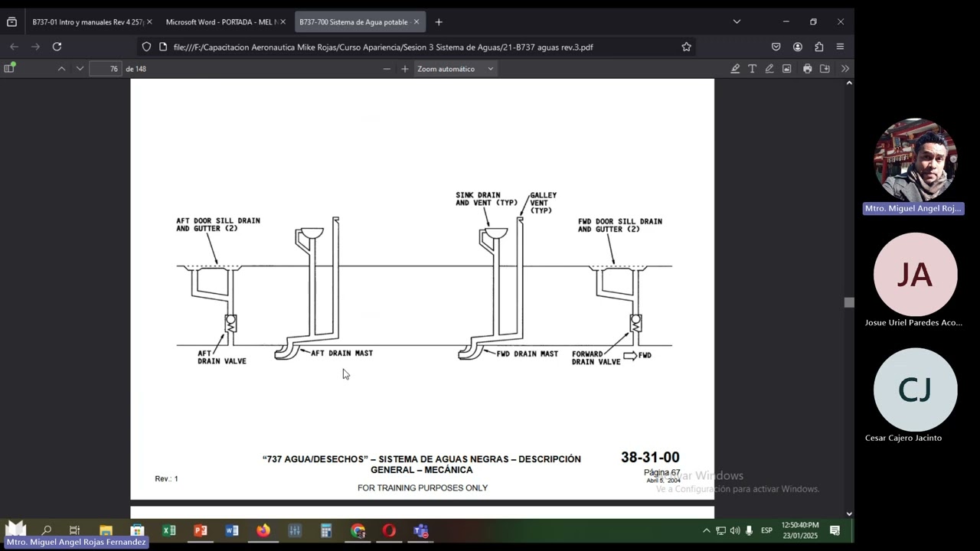Click the microphone tray icon
The image size is (980, 551).
[x=749, y=530]
